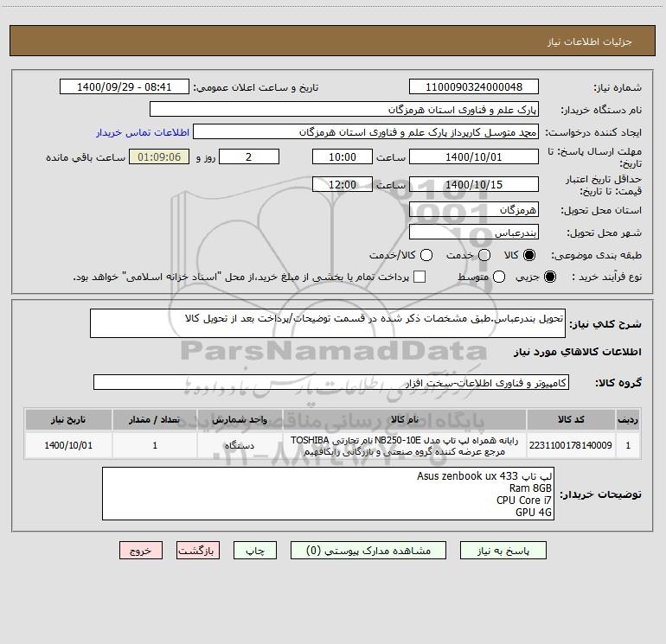This screenshot has height=644, width=666.
Task: Toggle the اسناد خزانه اسلامی payment checkbox
Action: 419,277
